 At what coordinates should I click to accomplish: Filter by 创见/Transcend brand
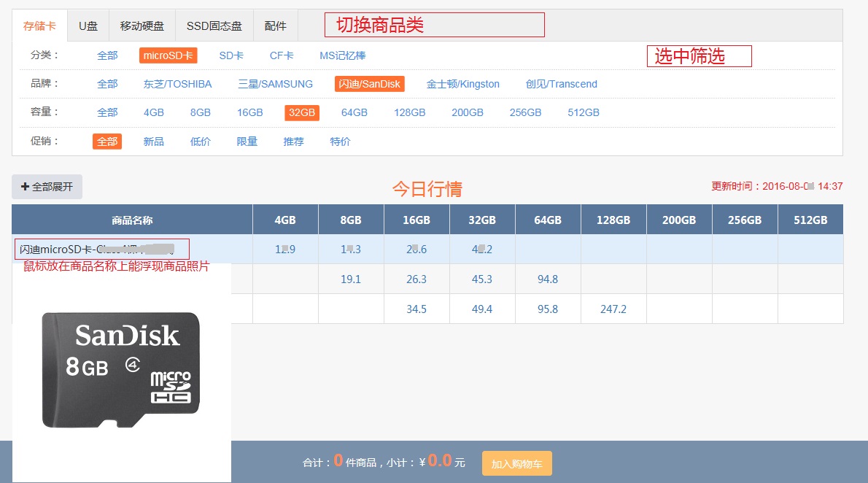tap(562, 84)
